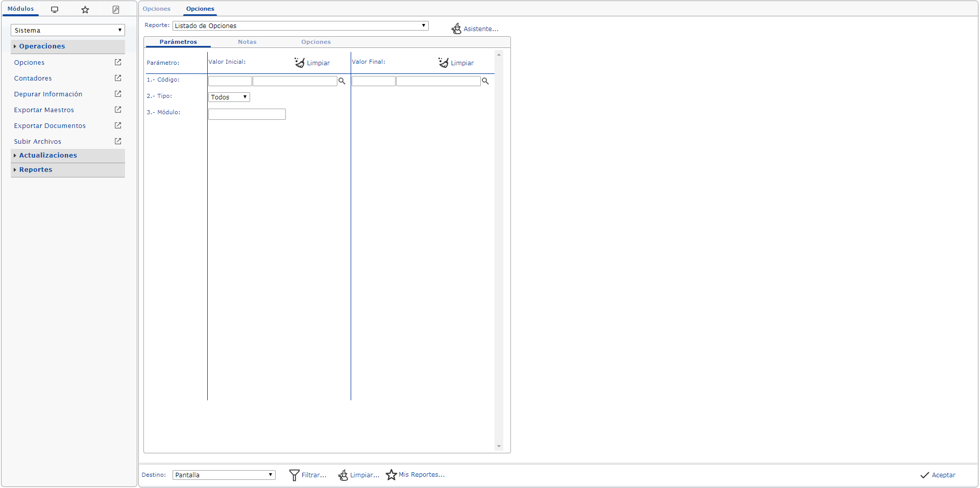Image resolution: width=980 pixels, height=488 pixels.
Task: Expand the Actualizaciones section
Action: pyautogui.click(x=68, y=156)
